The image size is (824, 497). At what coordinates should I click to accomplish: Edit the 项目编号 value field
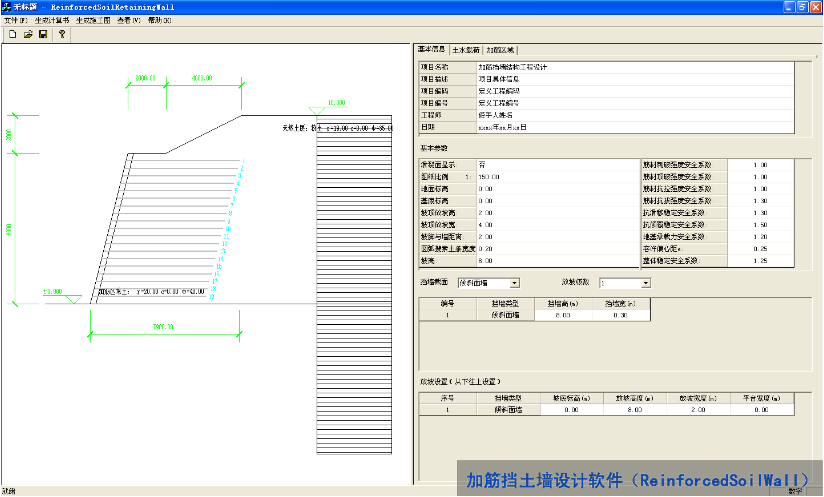635,103
